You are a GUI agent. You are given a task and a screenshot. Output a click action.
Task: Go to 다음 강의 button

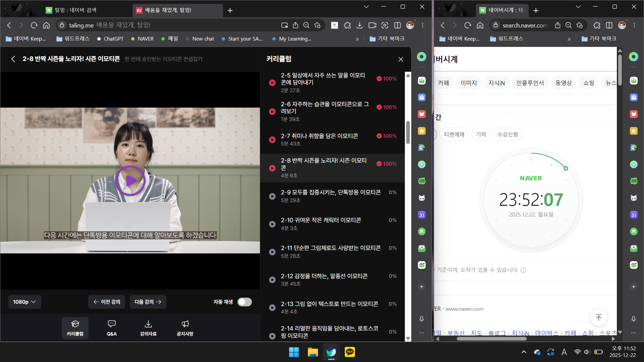[148, 302]
